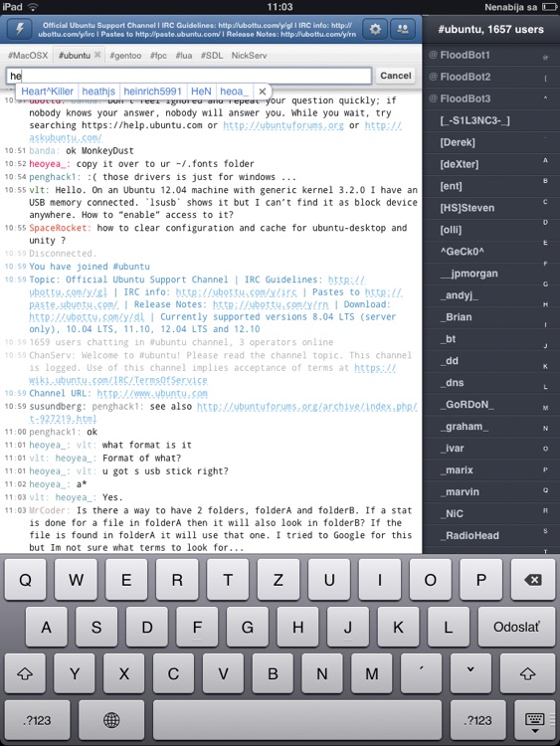The width and height of the screenshot is (560, 746).
Task: Jump to letter M in index
Action: [x=545, y=408]
